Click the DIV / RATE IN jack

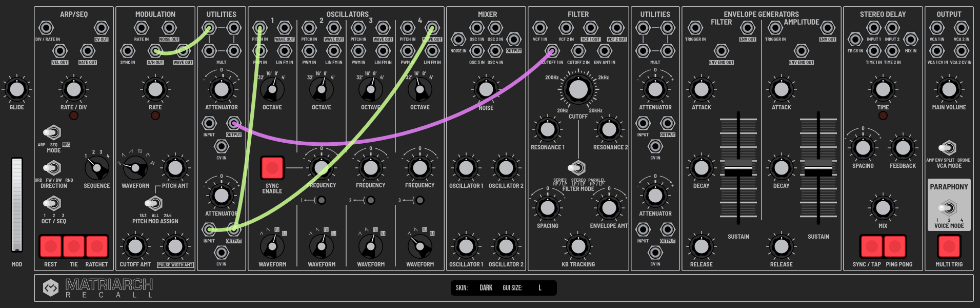pyautogui.click(x=46, y=28)
